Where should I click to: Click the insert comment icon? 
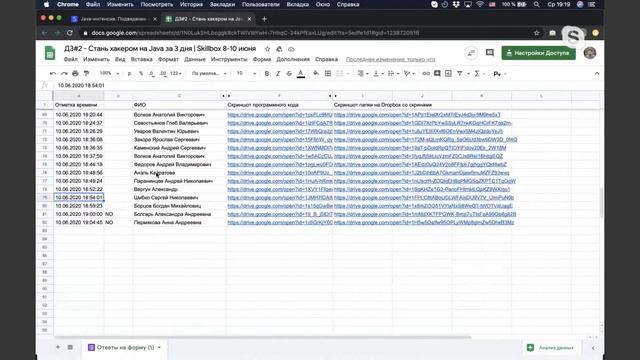[x=437, y=73]
